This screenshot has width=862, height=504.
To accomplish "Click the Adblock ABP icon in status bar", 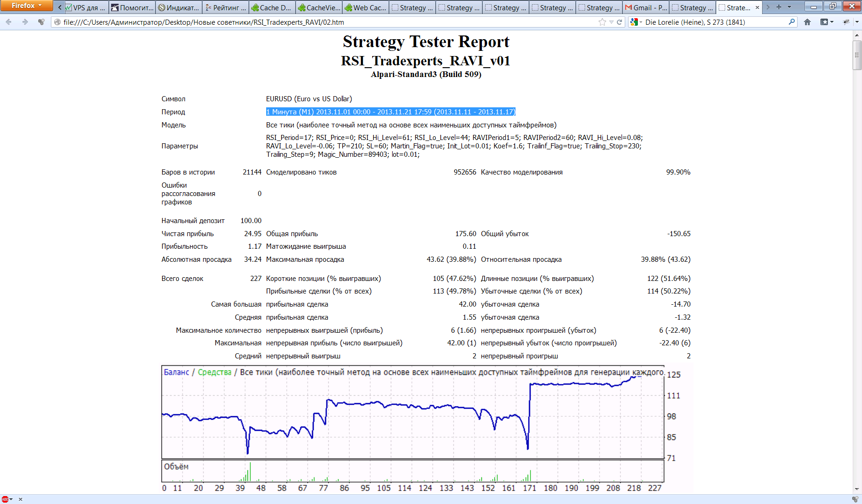I will tap(5, 499).
